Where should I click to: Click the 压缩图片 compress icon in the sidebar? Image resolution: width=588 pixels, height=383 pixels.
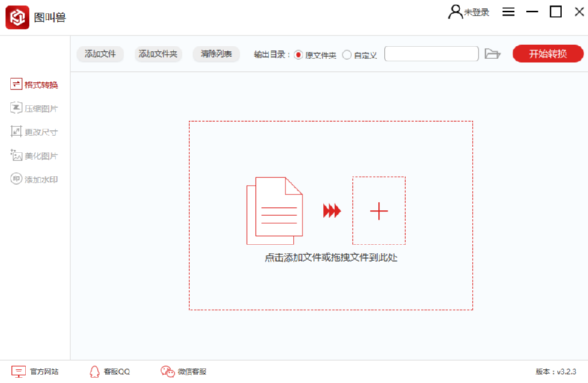pyautogui.click(x=16, y=108)
